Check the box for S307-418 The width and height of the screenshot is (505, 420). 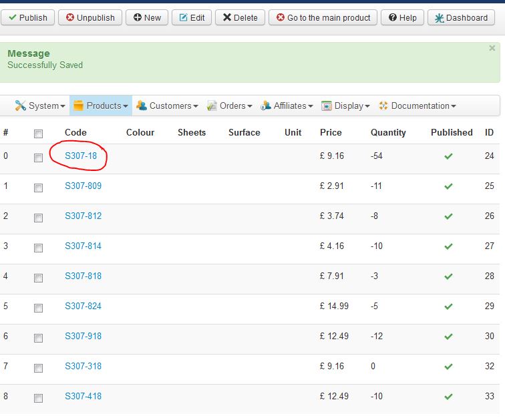point(38,398)
